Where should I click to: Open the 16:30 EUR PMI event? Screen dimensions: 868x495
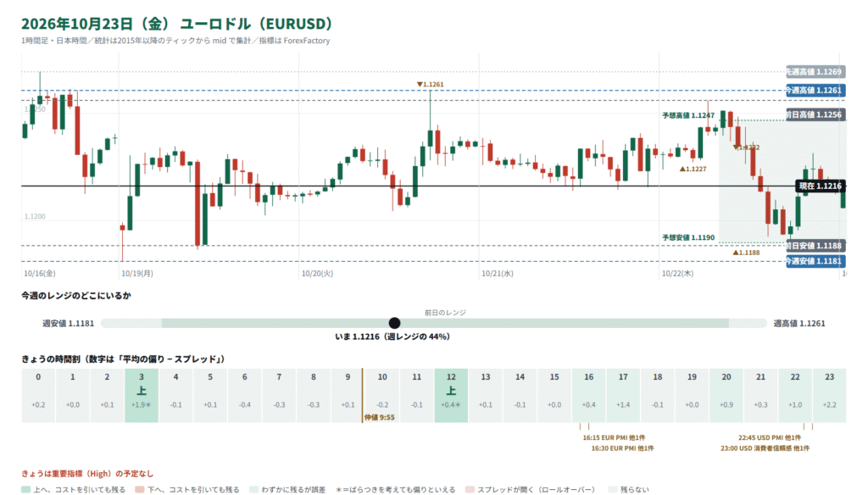(622, 448)
